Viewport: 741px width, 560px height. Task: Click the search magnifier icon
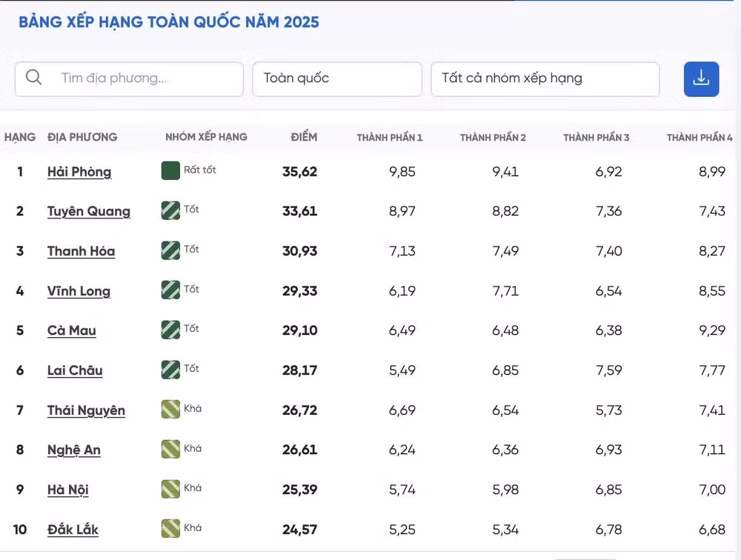click(33, 77)
